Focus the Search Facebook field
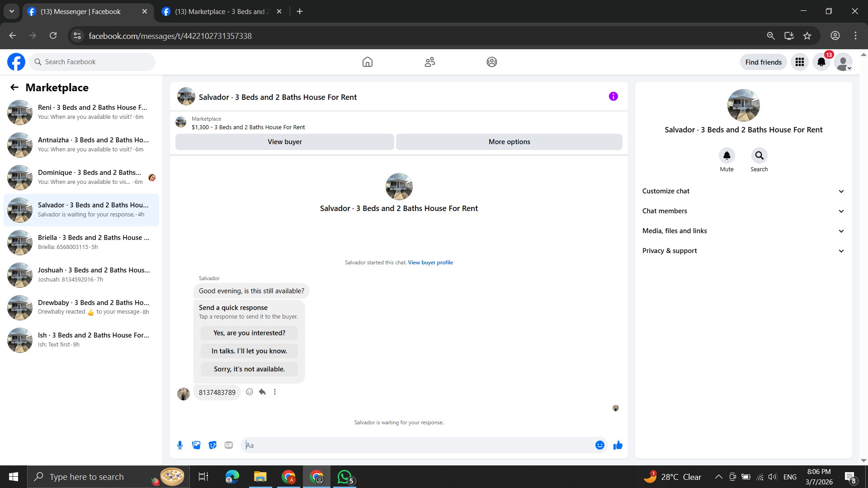Viewport: 868px width, 488px height. [x=93, y=62]
